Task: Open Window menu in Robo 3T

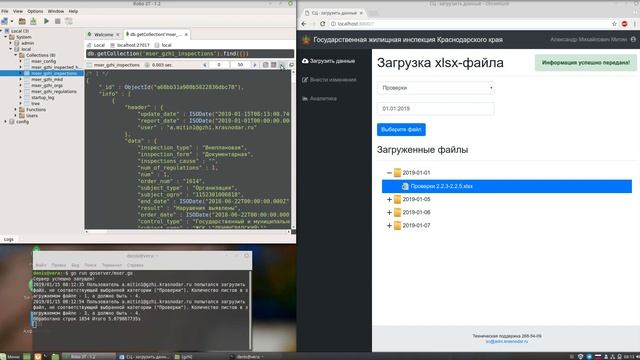Action: tap(56, 11)
